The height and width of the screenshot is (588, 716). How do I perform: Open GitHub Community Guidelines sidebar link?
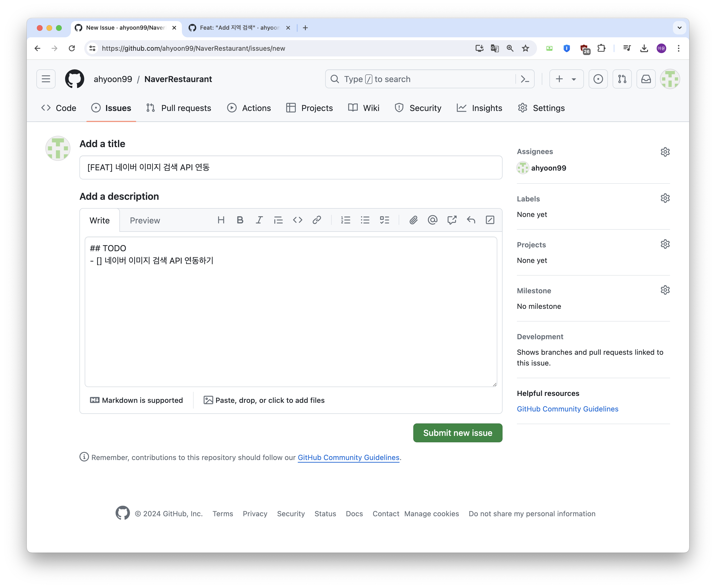coord(567,409)
